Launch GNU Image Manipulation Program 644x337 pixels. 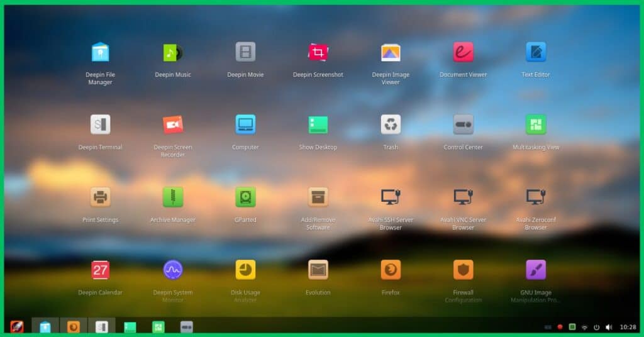pyautogui.click(x=536, y=270)
